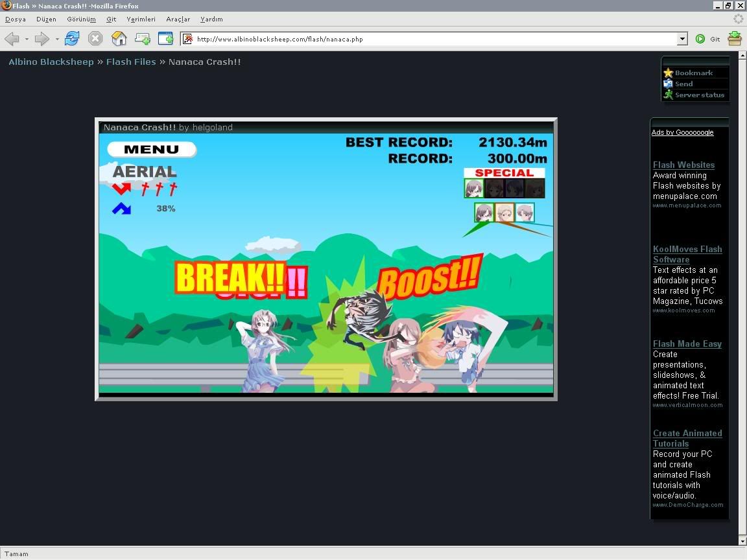Image resolution: width=747 pixels, height=560 pixels.
Task: Click the www.DemoCharge.com ad URL
Action: click(688, 505)
